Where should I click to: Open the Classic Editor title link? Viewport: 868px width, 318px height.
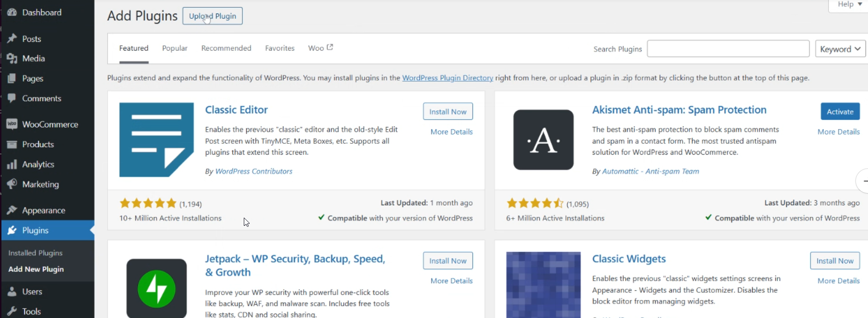pos(237,110)
